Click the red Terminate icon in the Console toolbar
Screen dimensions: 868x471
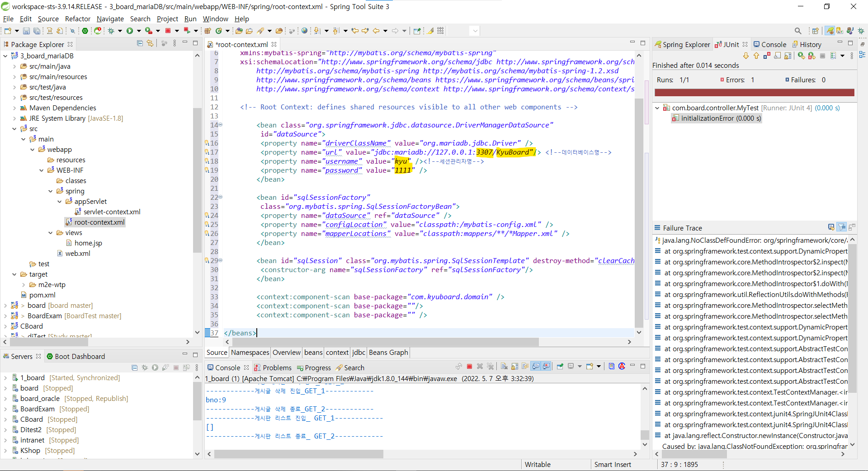click(x=469, y=367)
